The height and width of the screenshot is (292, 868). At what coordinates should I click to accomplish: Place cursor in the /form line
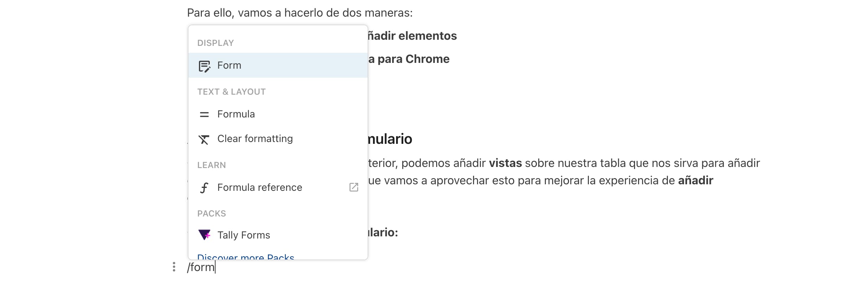201,267
